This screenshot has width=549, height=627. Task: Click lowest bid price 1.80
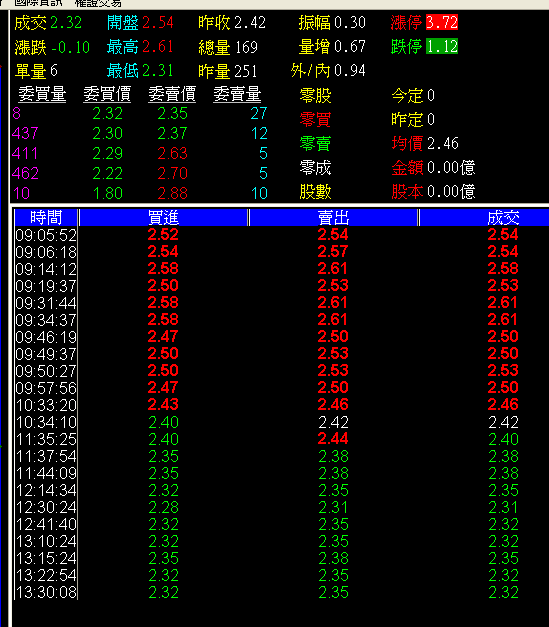pyautogui.click(x=108, y=194)
